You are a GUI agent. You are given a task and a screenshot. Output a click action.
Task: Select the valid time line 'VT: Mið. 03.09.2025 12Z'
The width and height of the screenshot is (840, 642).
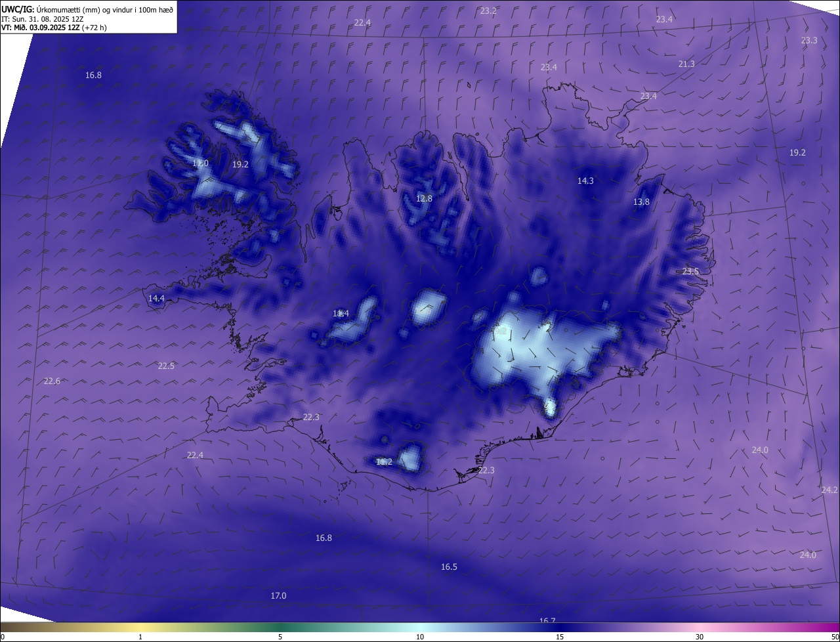(39, 28)
